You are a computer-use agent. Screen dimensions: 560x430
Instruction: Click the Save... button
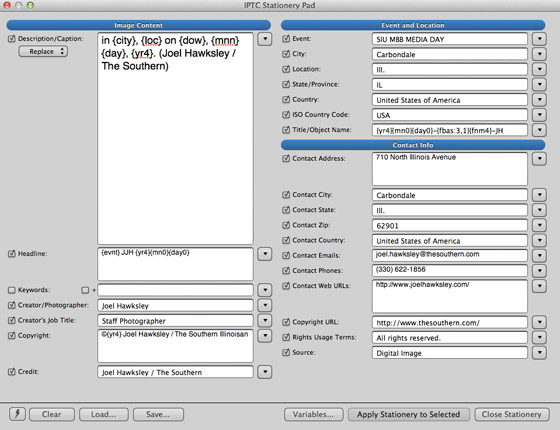pyautogui.click(x=158, y=414)
